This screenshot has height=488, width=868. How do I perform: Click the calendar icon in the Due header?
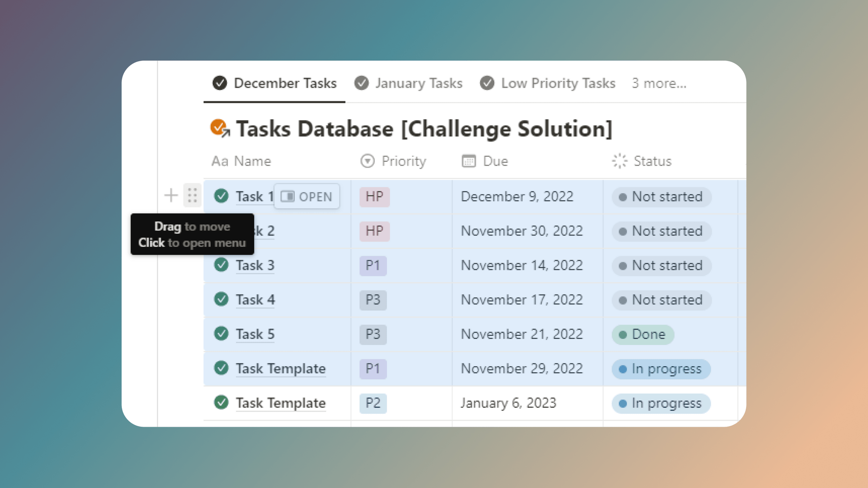[468, 161]
